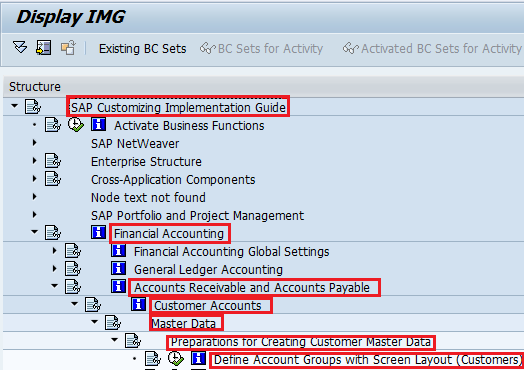The width and height of the screenshot is (524, 370).
Task: Expand the SAP NetWeaver node
Action: pos(34,143)
